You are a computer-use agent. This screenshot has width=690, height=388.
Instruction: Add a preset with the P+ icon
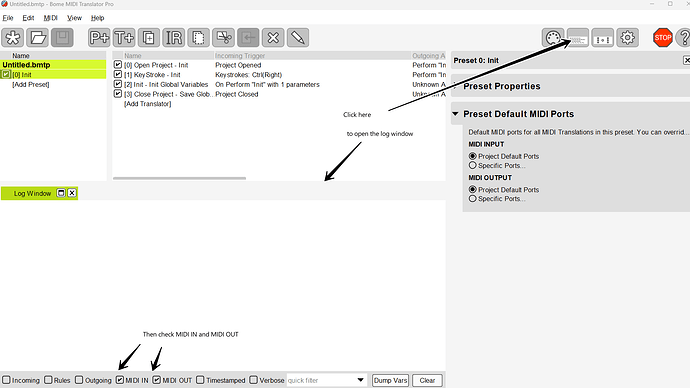pos(99,38)
